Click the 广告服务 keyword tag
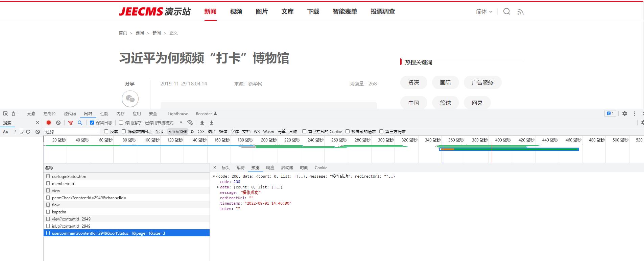 click(x=482, y=82)
